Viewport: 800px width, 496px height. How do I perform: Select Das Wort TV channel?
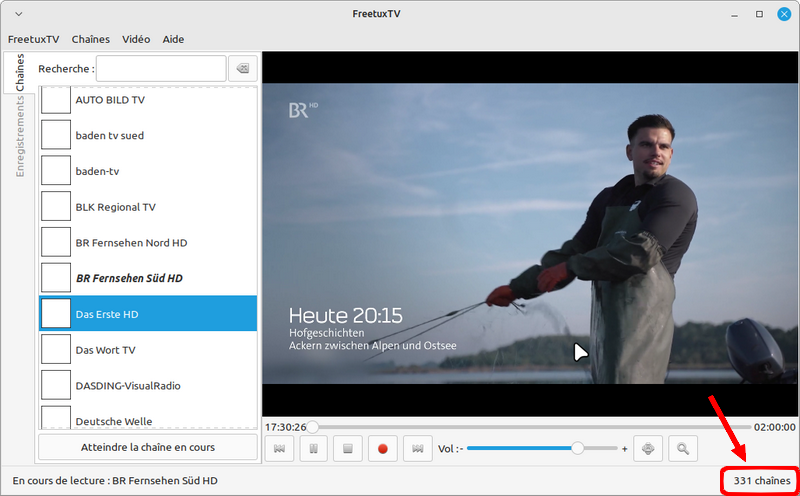pos(148,350)
